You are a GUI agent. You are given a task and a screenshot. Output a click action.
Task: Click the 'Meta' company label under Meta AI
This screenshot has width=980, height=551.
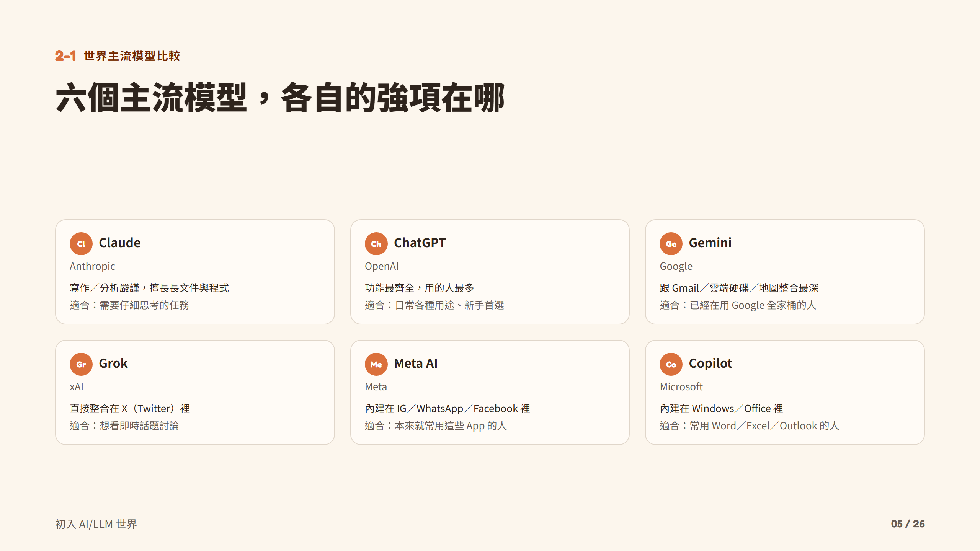click(376, 387)
